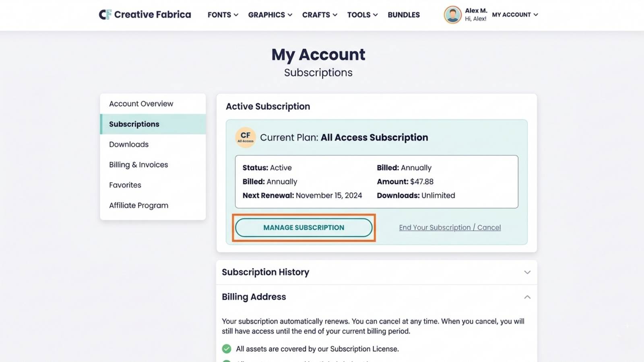This screenshot has width=644, height=362.
Task: Click the Manage Subscription button
Action: coord(304,228)
